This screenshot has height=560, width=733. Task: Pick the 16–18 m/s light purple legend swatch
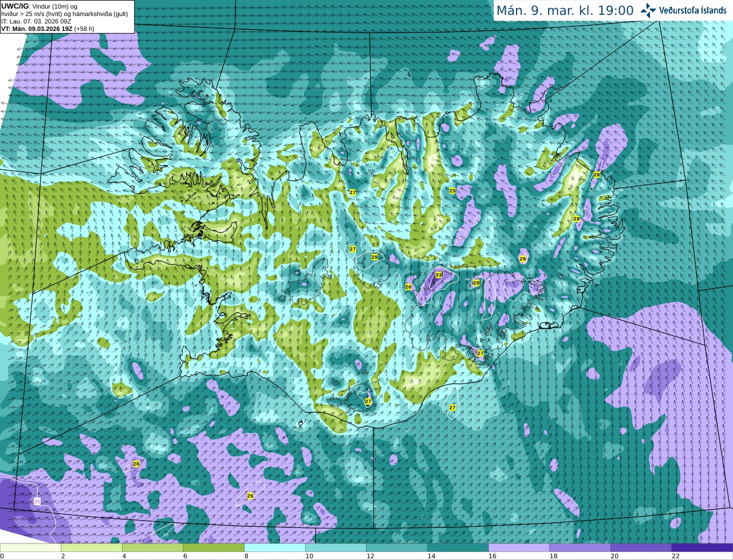pos(519,547)
